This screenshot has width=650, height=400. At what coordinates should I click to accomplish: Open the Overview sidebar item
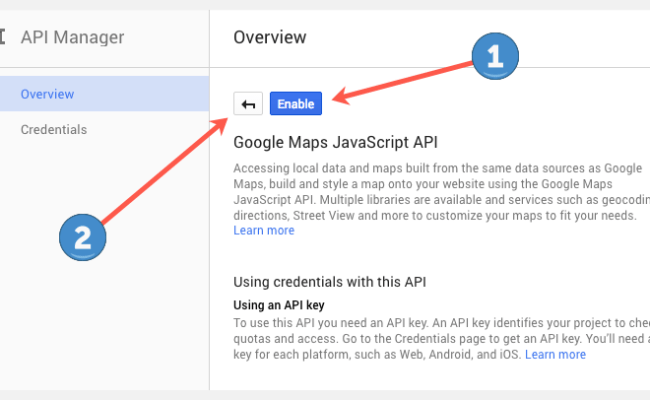104,94
